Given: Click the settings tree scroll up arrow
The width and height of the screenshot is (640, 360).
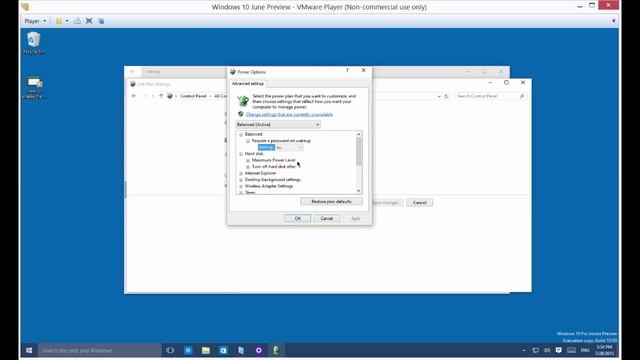Looking at the screenshot, I should coord(359,134).
